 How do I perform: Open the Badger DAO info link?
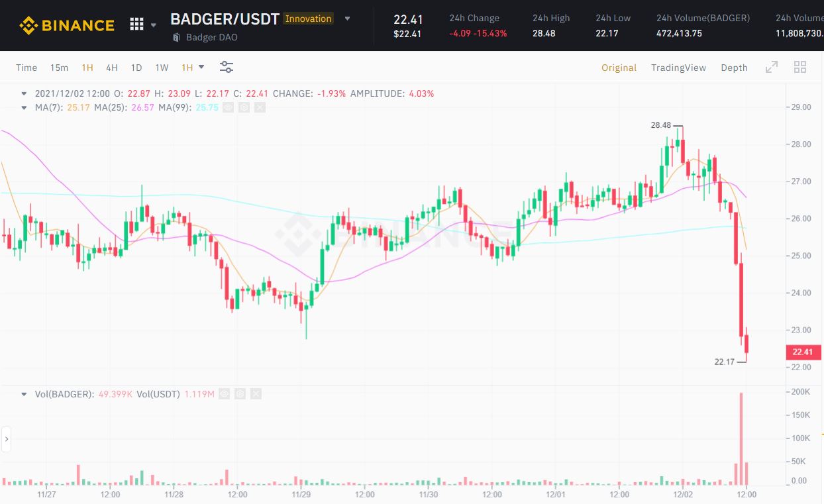(211, 37)
